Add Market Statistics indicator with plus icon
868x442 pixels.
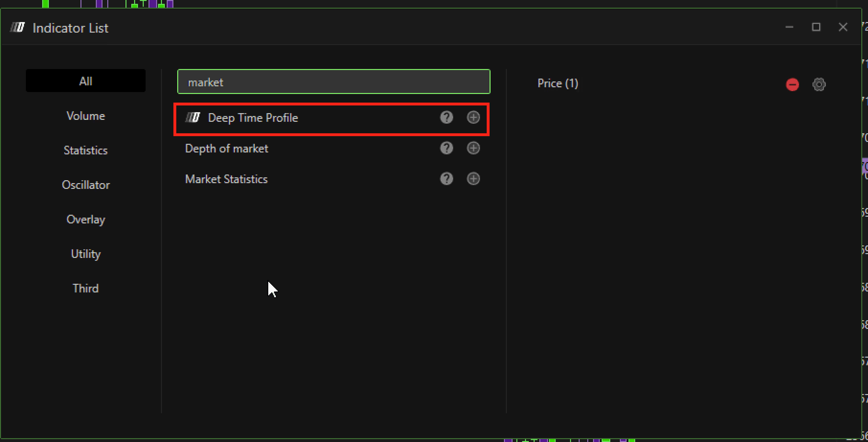pyautogui.click(x=473, y=179)
